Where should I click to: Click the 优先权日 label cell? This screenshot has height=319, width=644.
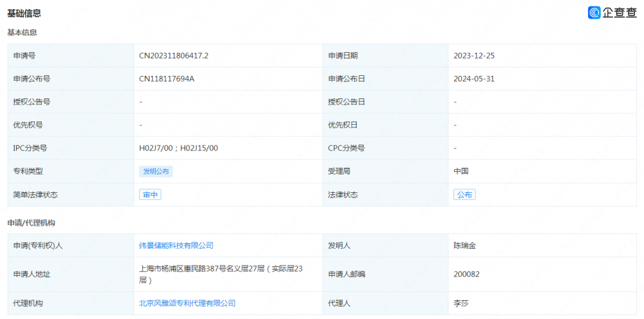tap(386, 125)
